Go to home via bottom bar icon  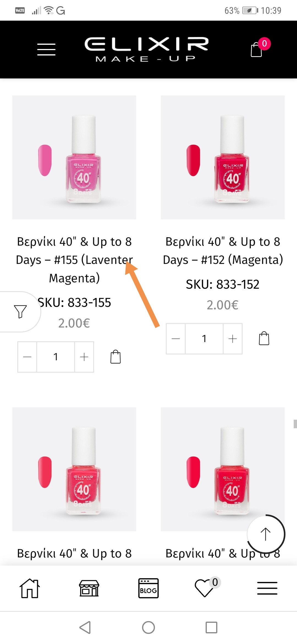coord(30,588)
